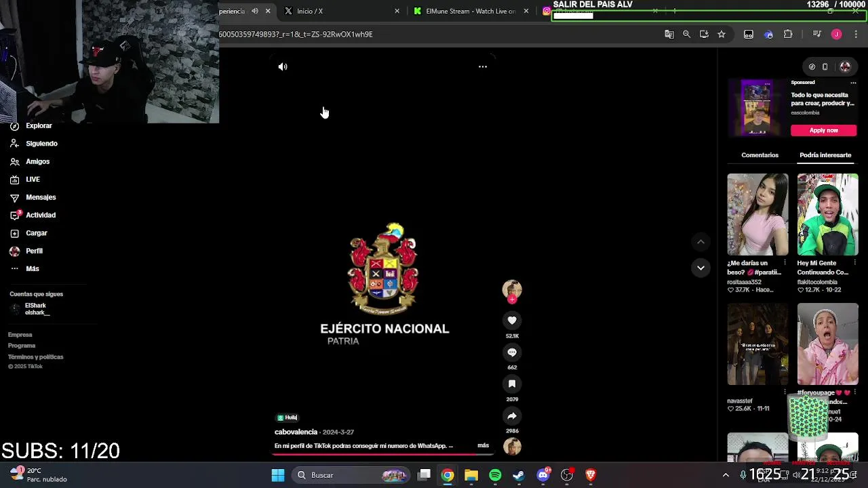Open Spotify from the taskbar

point(495,475)
